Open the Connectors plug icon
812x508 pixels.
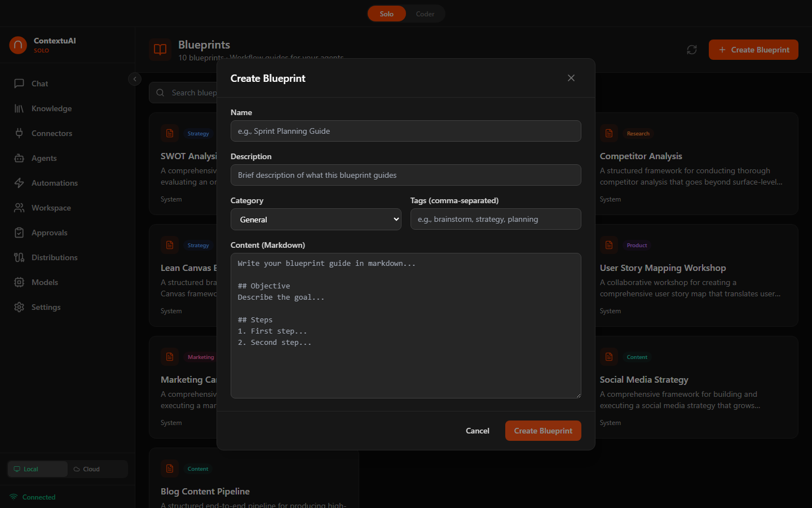[x=19, y=133]
